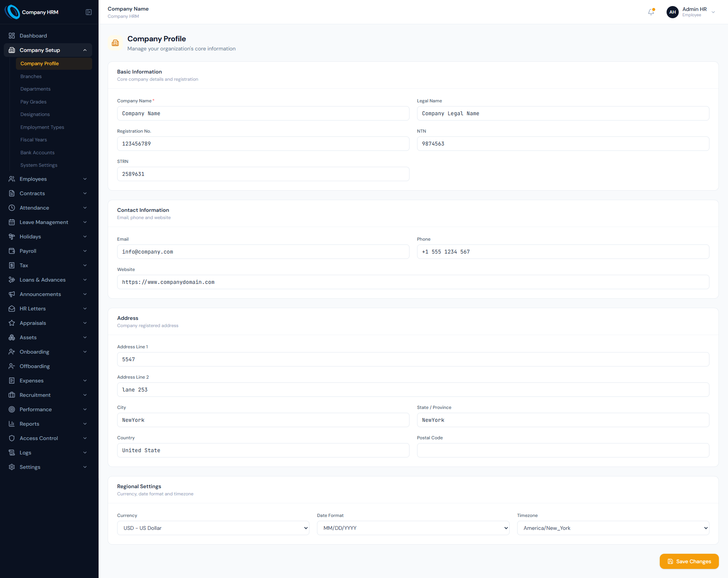728x578 pixels.
Task: Click the Legal Name input field
Action: click(x=563, y=113)
